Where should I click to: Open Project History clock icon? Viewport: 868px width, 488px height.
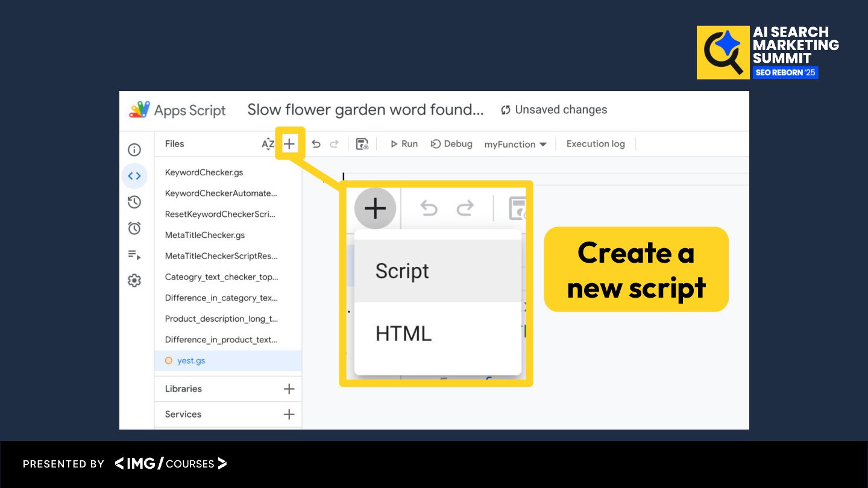point(134,202)
